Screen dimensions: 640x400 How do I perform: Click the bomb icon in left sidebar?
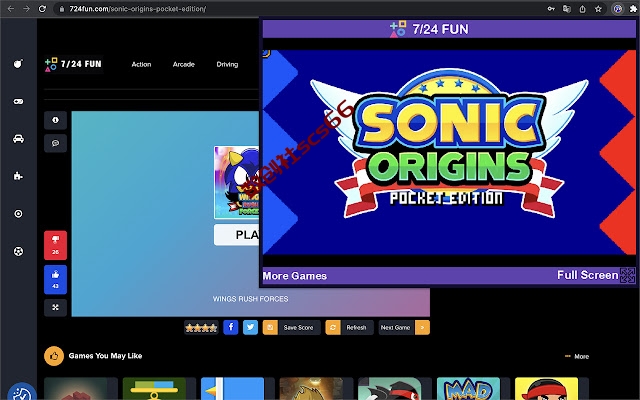tap(18, 64)
